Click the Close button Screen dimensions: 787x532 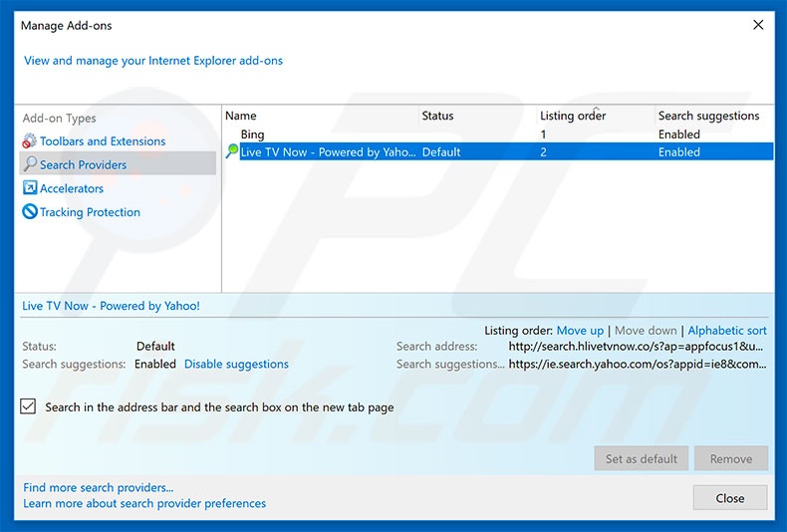730,498
